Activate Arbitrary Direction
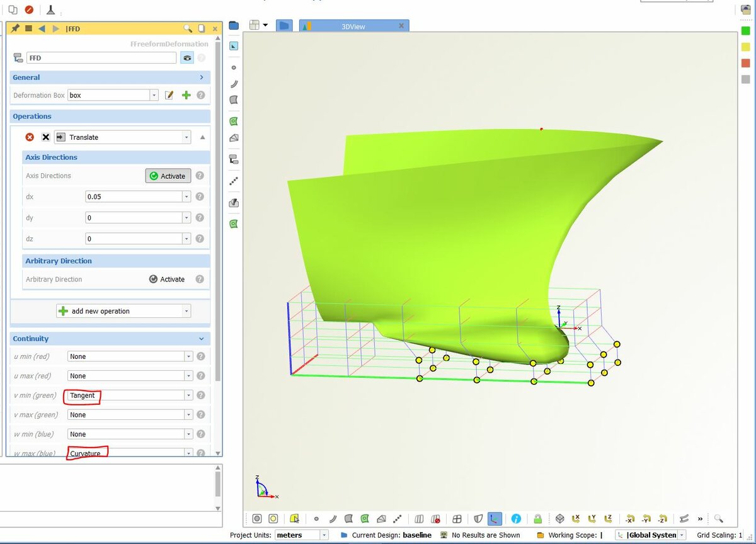The image size is (756, 544). click(168, 280)
